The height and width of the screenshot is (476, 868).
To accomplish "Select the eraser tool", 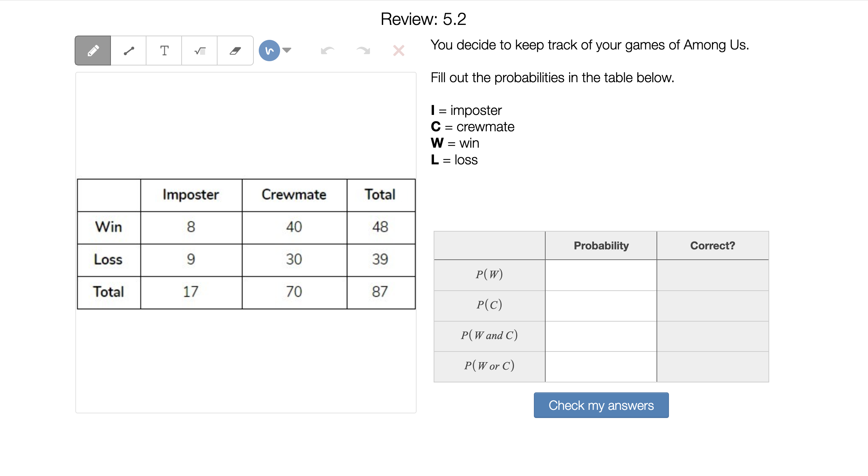I will (x=235, y=51).
